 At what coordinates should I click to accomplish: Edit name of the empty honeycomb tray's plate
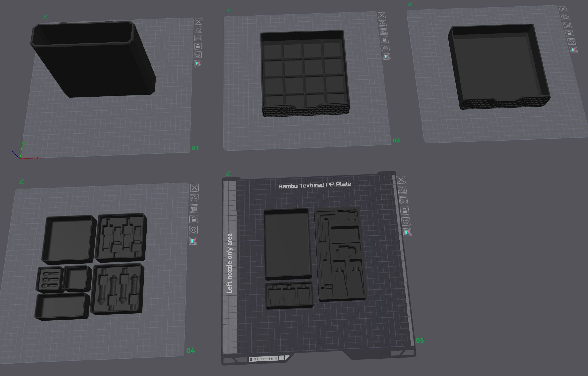tap(410, 4)
